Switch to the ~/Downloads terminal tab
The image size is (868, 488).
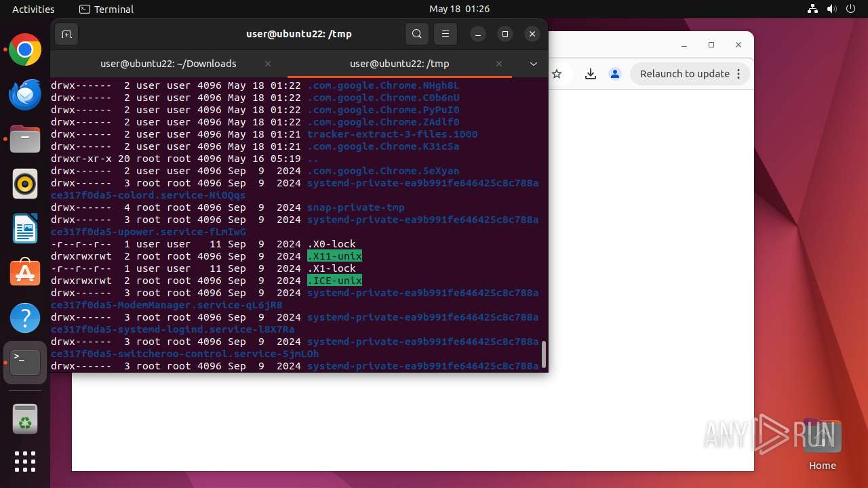coord(168,64)
